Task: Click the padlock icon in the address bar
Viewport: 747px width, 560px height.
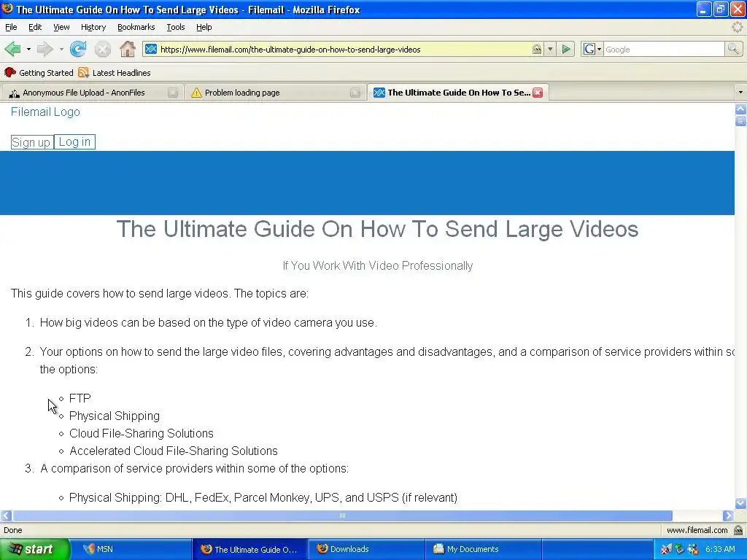Action: coord(536,49)
